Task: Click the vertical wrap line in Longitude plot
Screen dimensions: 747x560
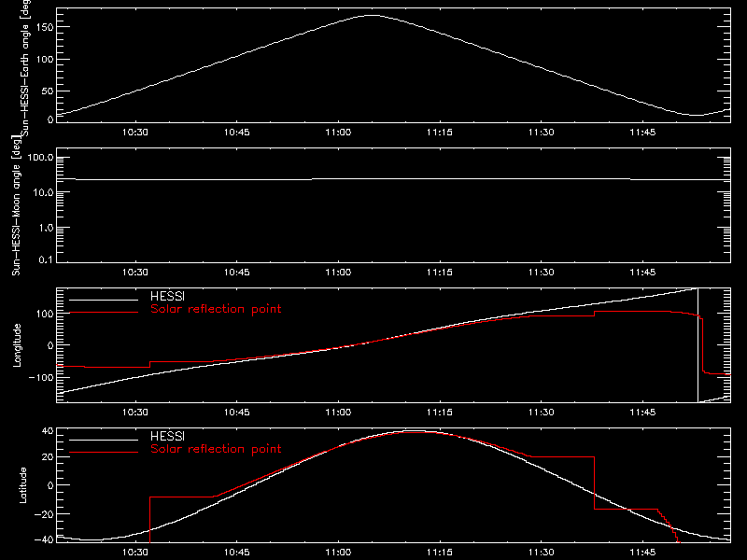Action: coord(698,345)
